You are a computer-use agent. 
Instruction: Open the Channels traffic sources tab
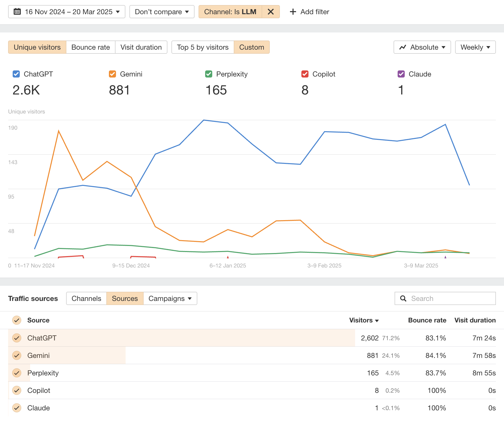[x=86, y=298]
